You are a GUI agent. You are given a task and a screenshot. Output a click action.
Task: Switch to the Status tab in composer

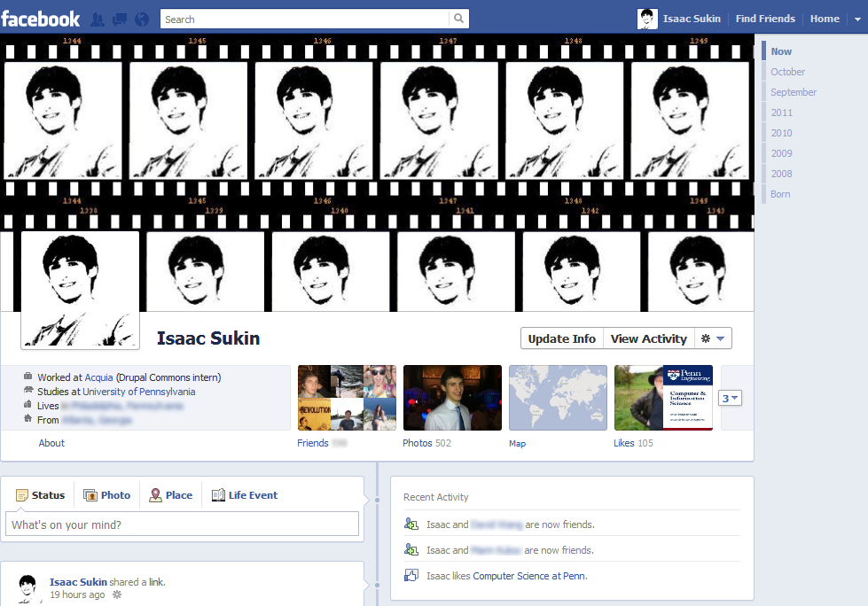pyautogui.click(x=41, y=494)
